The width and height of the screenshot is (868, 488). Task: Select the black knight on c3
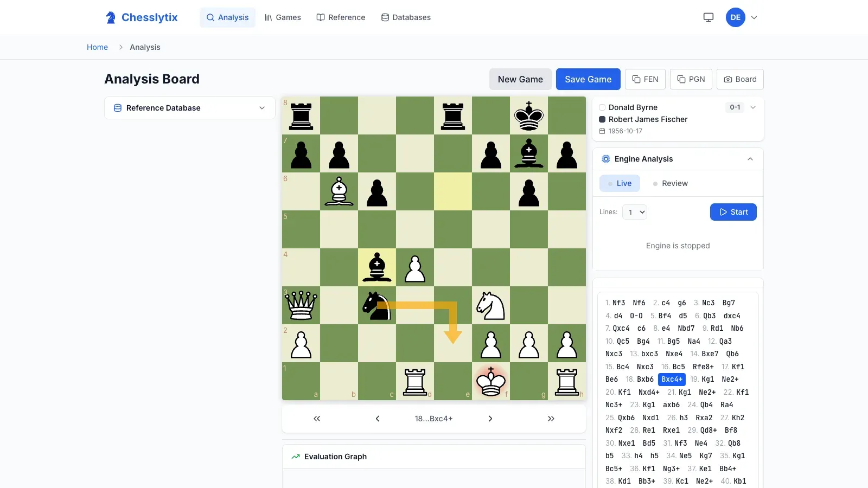click(x=377, y=305)
